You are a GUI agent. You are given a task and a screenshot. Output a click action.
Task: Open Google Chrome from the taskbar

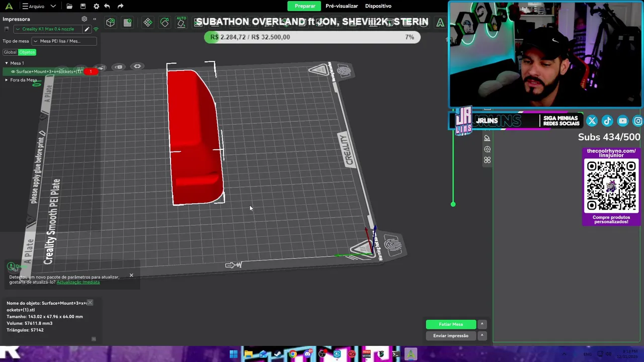292,354
